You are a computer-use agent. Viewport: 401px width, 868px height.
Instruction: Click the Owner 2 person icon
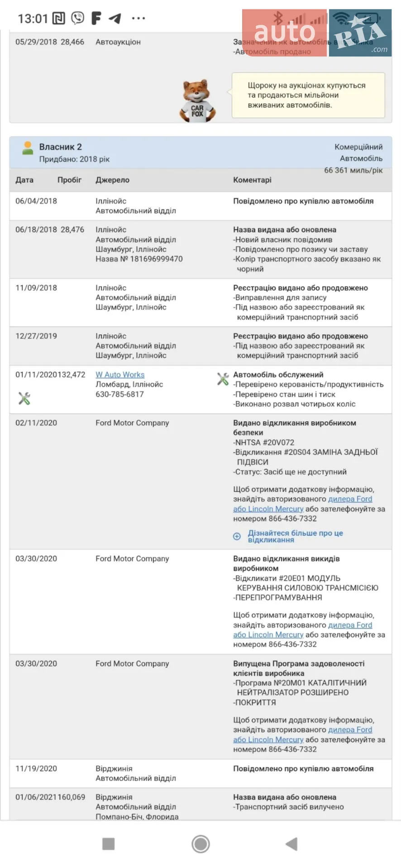[x=28, y=148]
